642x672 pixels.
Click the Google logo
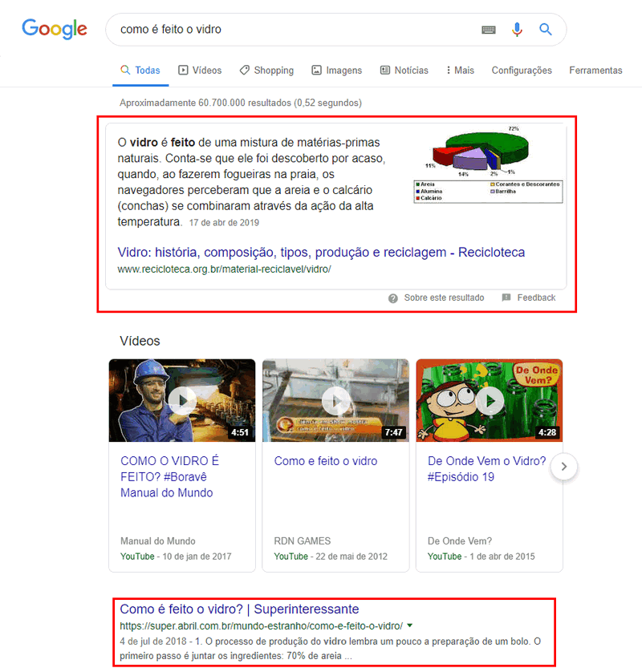click(55, 29)
